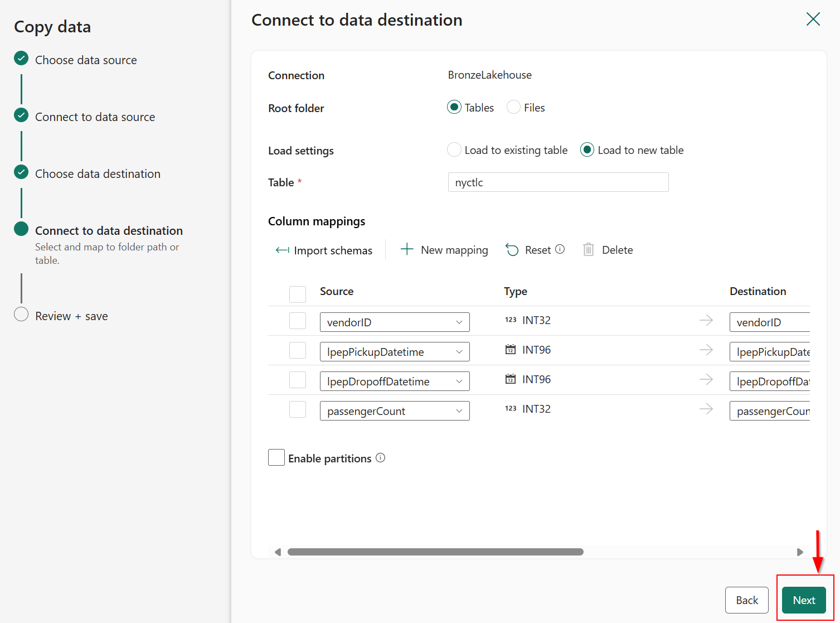Screen dimensions: 840x623
Task: Click the lpepPickupDatetime calendar type icon
Action: tap(511, 350)
